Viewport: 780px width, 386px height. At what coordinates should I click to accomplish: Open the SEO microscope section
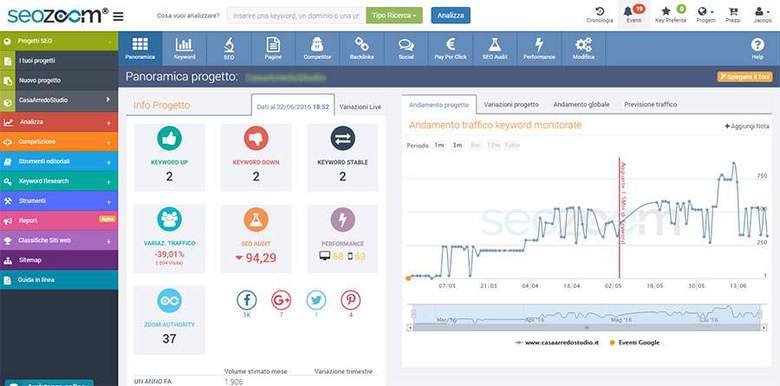click(229, 48)
